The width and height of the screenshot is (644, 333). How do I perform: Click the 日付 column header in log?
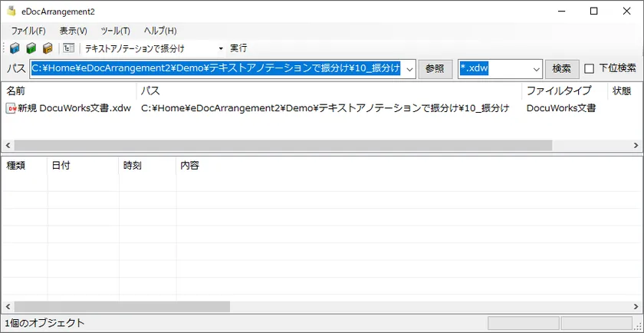[x=84, y=166]
